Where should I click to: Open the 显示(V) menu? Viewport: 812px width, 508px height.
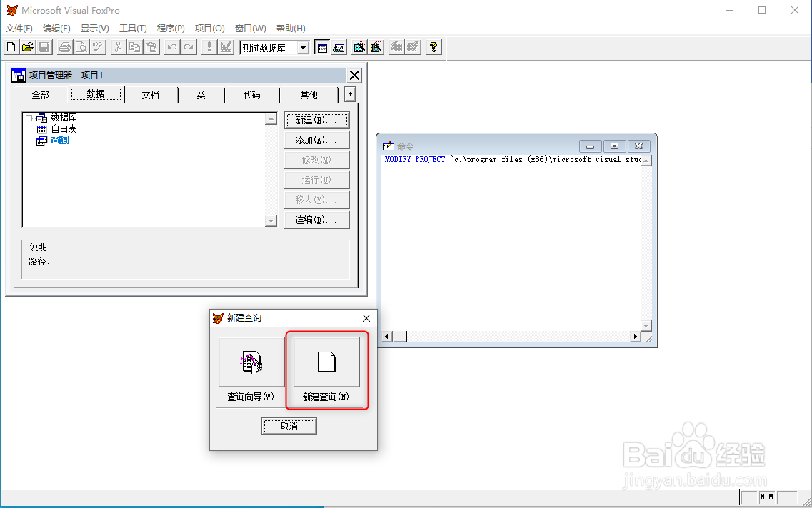[95, 29]
